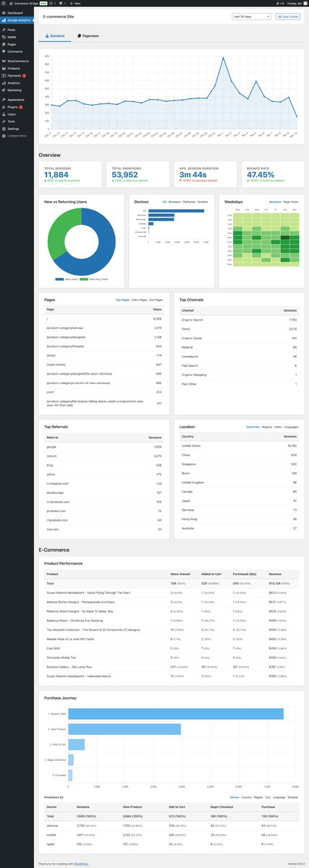Collapse the admin sidebar menu
Screen dimensions: 309x868
[15, 135]
